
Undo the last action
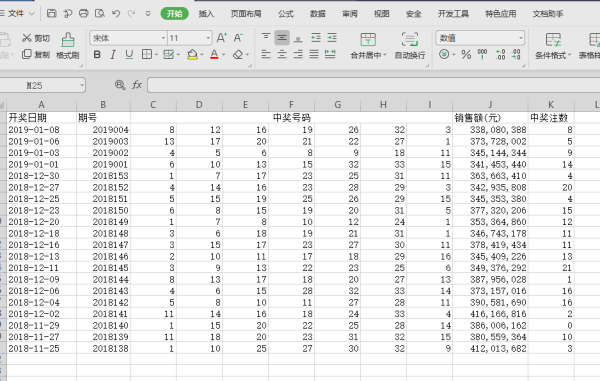116,13
